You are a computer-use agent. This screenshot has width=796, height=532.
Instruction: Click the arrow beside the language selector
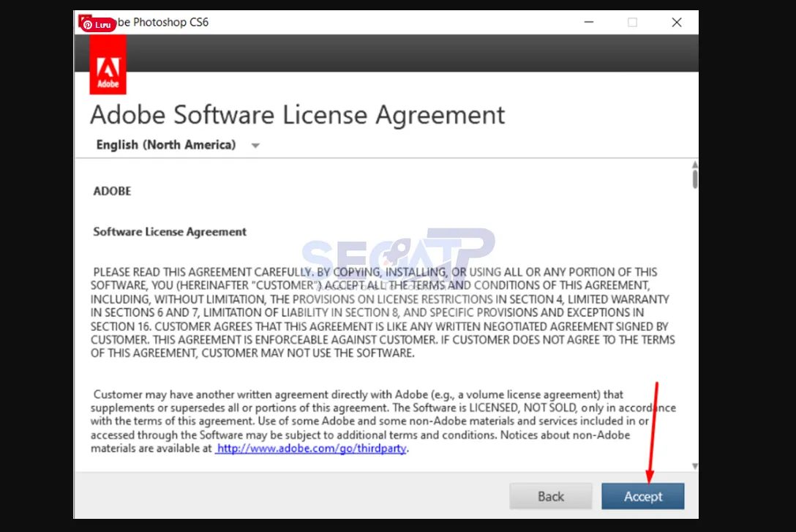click(x=255, y=146)
